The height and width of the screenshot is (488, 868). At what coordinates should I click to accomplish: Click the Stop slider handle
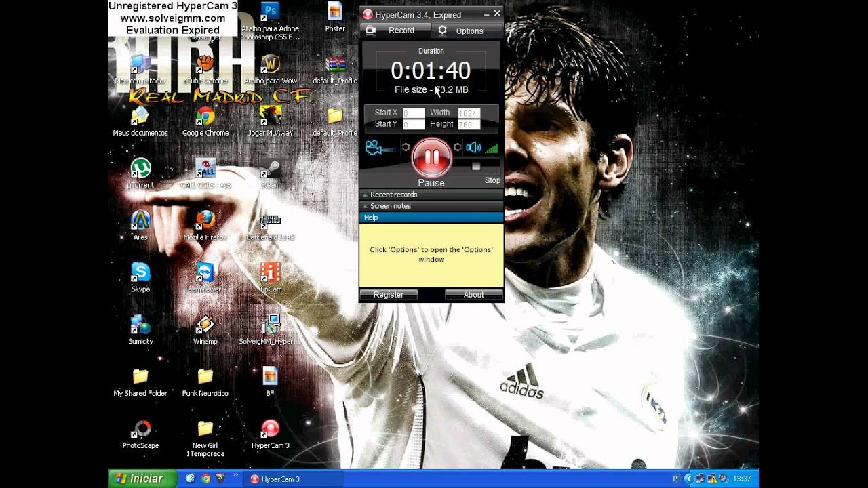coord(476,166)
